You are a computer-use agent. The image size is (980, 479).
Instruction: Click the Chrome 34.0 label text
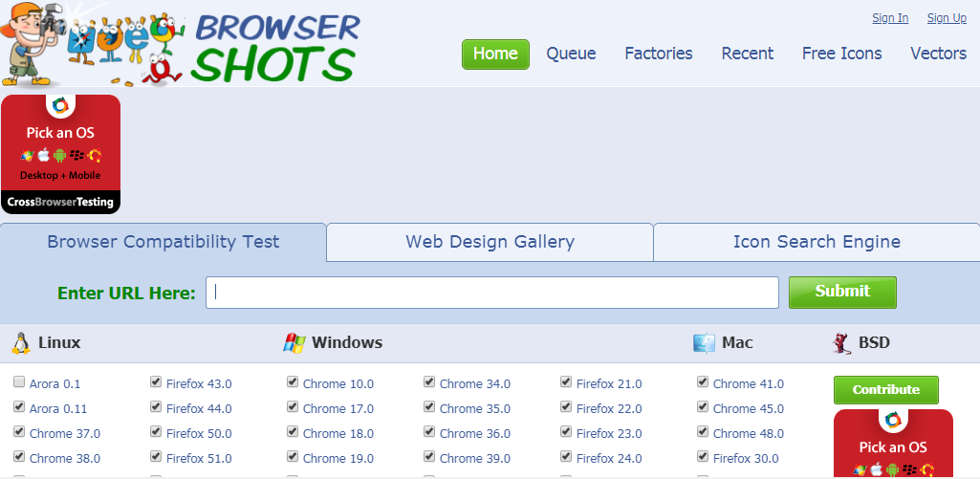475,384
